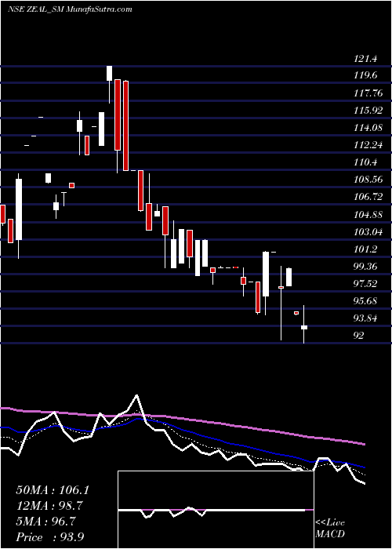The width and height of the screenshot is (392, 549).
Task: Click the Price : 93.9 readout
Action: [x=49, y=537]
